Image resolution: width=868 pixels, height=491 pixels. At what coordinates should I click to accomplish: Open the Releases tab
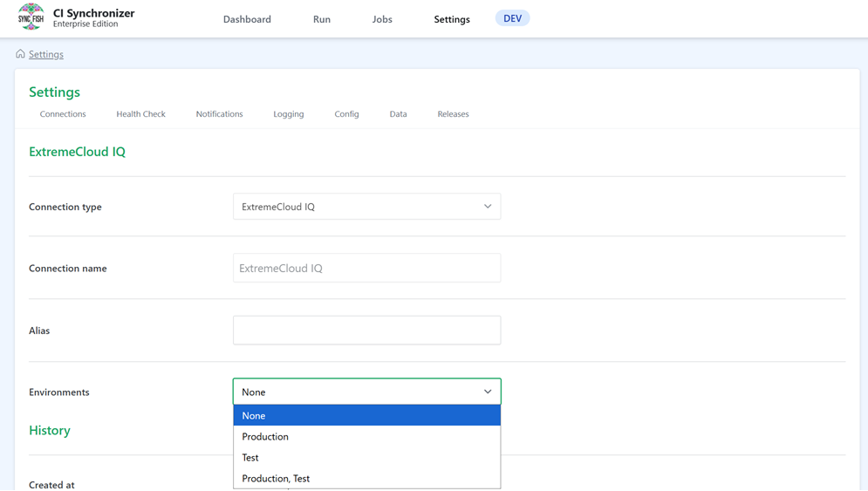pyautogui.click(x=453, y=114)
